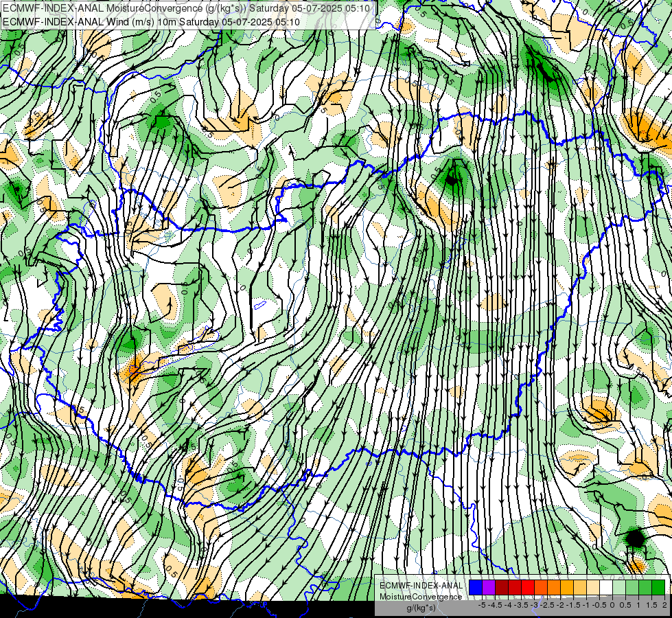The width and height of the screenshot is (672, 618).
Task: Click the ECMWF-INDEX-ANAL label in the legend
Action: click(421, 586)
